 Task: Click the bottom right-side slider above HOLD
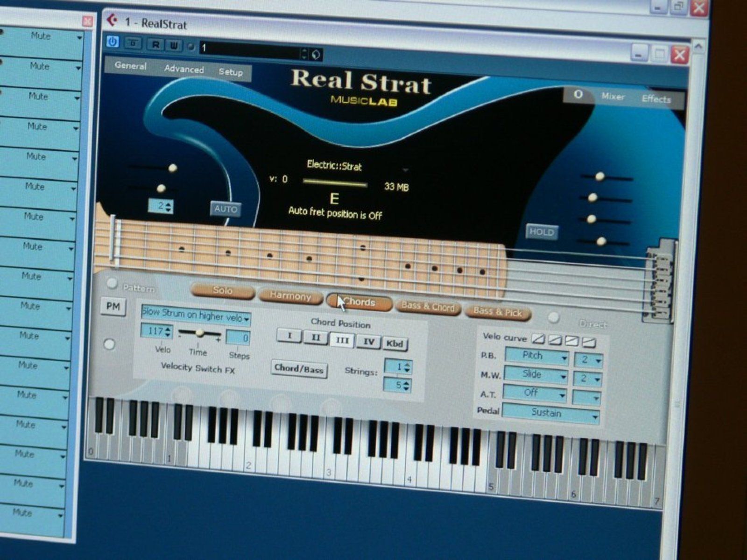tap(601, 241)
